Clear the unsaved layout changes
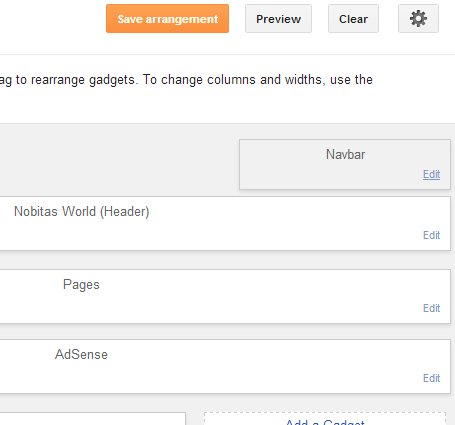Screen dimensions: 455x425 pos(353,19)
